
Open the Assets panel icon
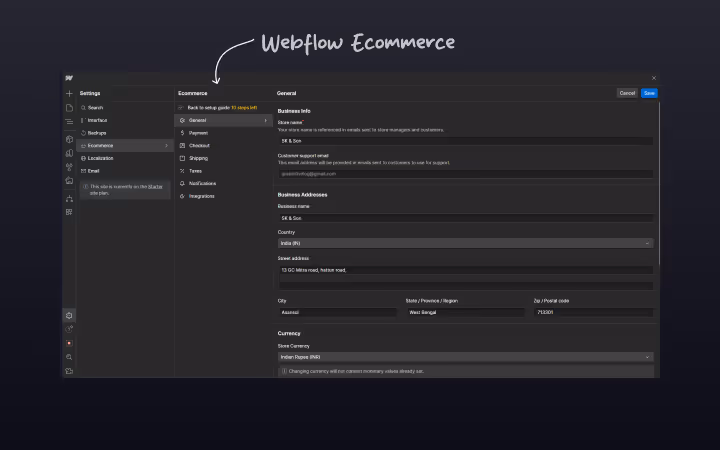69,180
